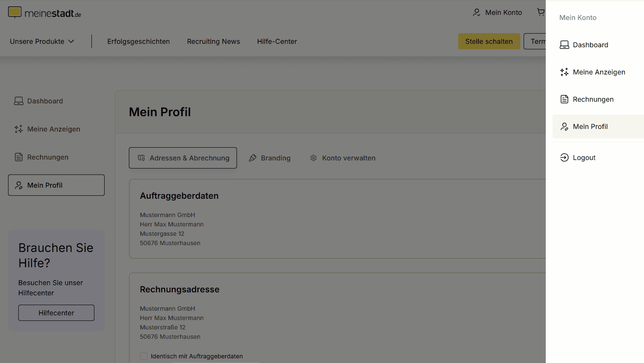Open Hilfe-Center in the top navigation
This screenshot has height=363, width=644.
click(x=277, y=41)
